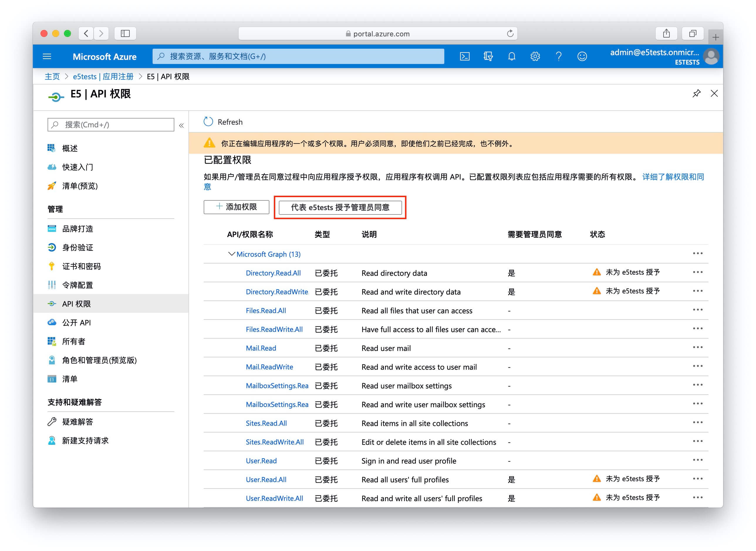Image resolution: width=756 pixels, height=551 pixels.
Task: Open the 详细了解权限和同意 link
Action: pyautogui.click(x=673, y=177)
